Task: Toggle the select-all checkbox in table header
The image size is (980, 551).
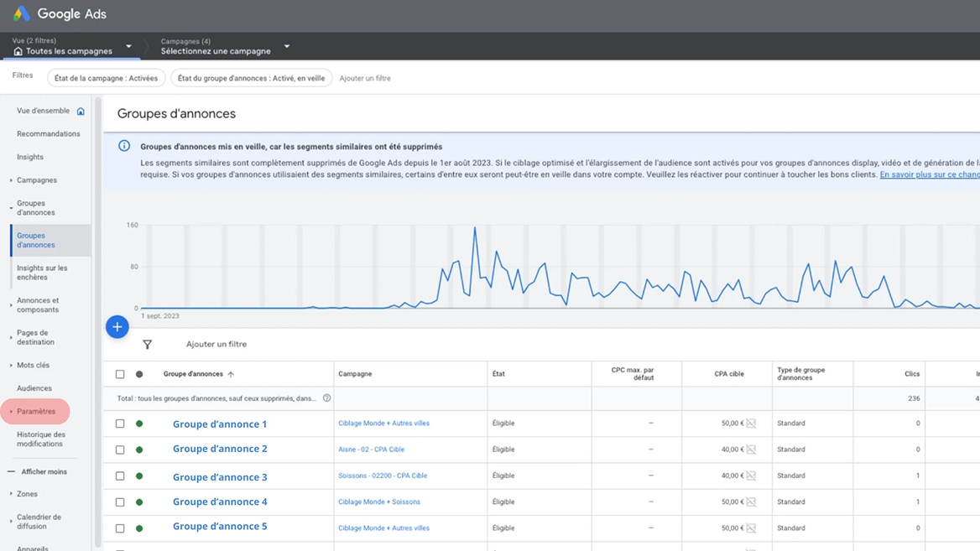Action: click(x=120, y=374)
